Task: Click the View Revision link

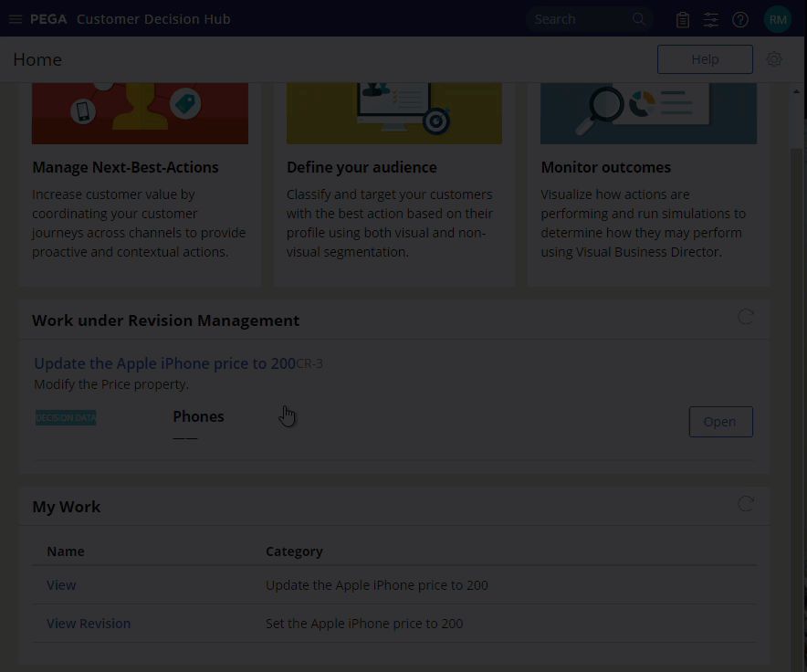Action: pyautogui.click(x=89, y=624)
